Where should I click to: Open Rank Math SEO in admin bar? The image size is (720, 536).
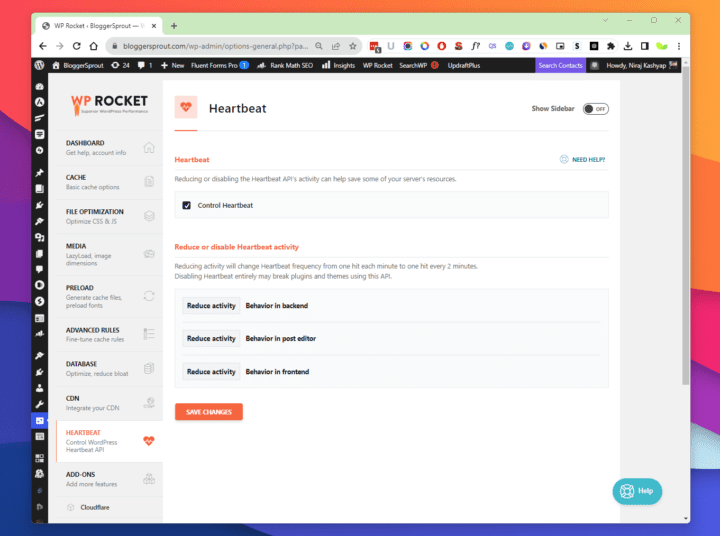(x=285, y=65)
